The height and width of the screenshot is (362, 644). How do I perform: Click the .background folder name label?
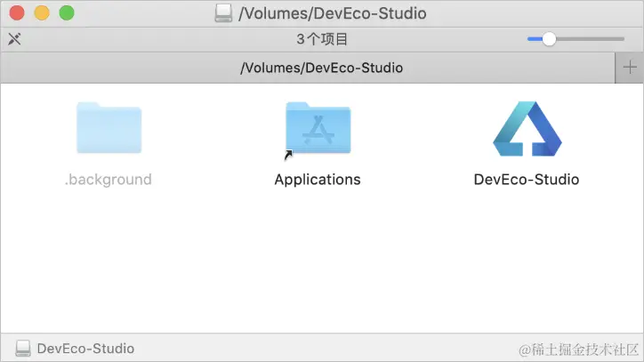tap(109, 180)
